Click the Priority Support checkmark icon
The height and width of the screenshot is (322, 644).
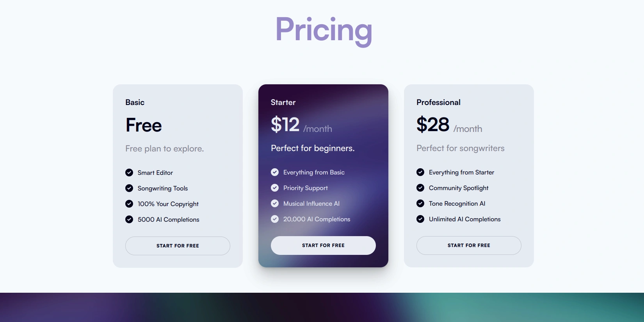coord(275,188)
